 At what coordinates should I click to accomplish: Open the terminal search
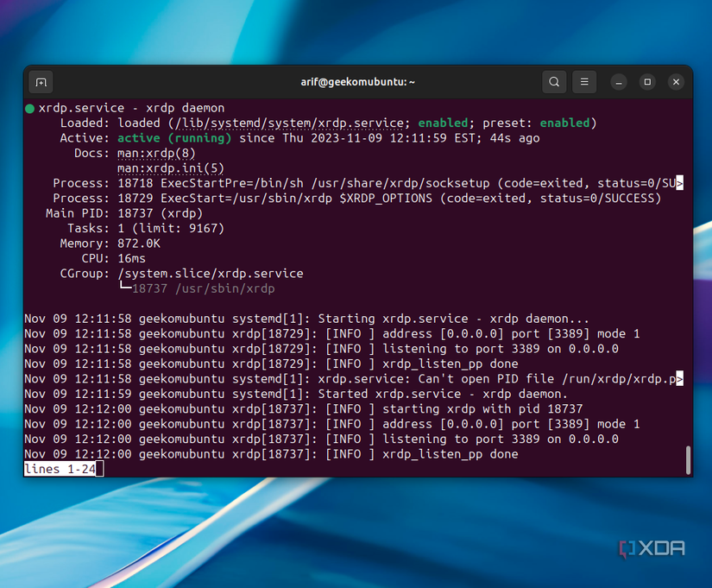(553, 81)
